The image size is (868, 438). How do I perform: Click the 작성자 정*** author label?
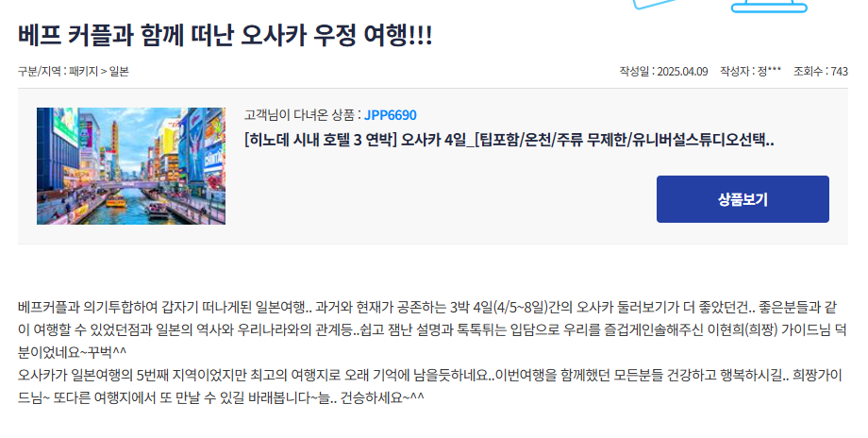pos(750,72)
